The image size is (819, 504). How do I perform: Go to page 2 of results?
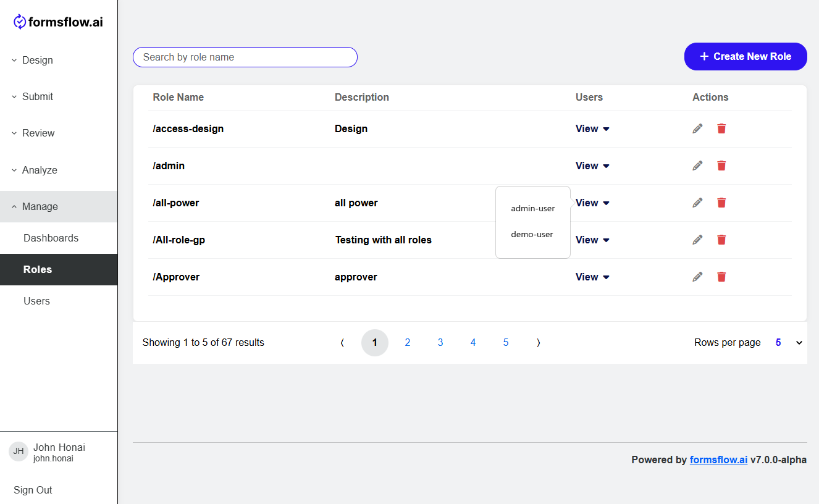[408, 343]
